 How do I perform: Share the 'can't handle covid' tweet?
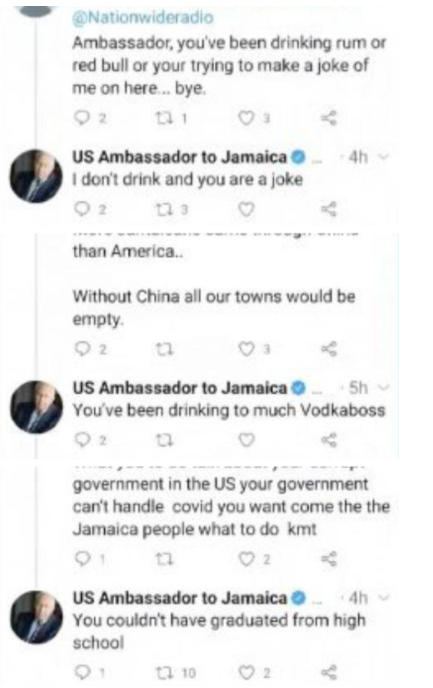point(329,559)
